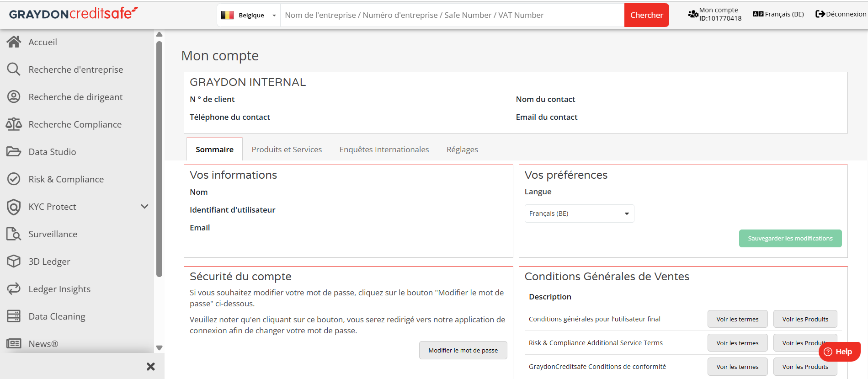Click the GRAYDON INTERNAL heading text

pyautogui.click(x=248, y=82)
